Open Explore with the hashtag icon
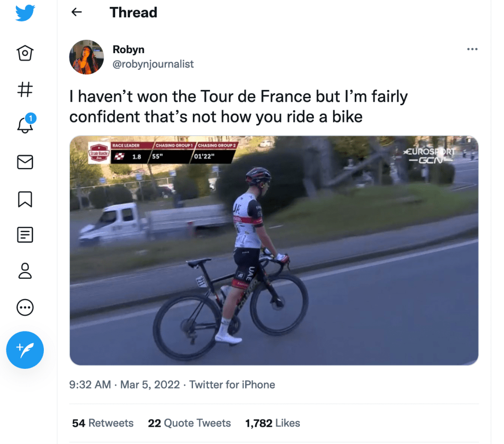This screenshot has height=444, width=504. 25,89
